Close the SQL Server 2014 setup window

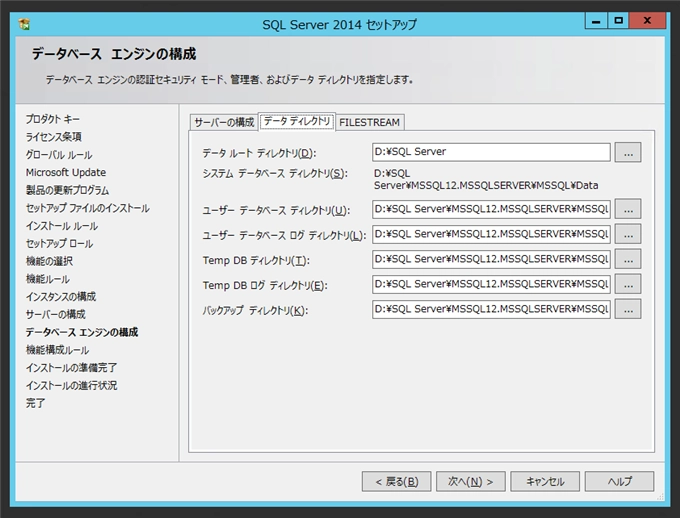click(x=647, y=21)
